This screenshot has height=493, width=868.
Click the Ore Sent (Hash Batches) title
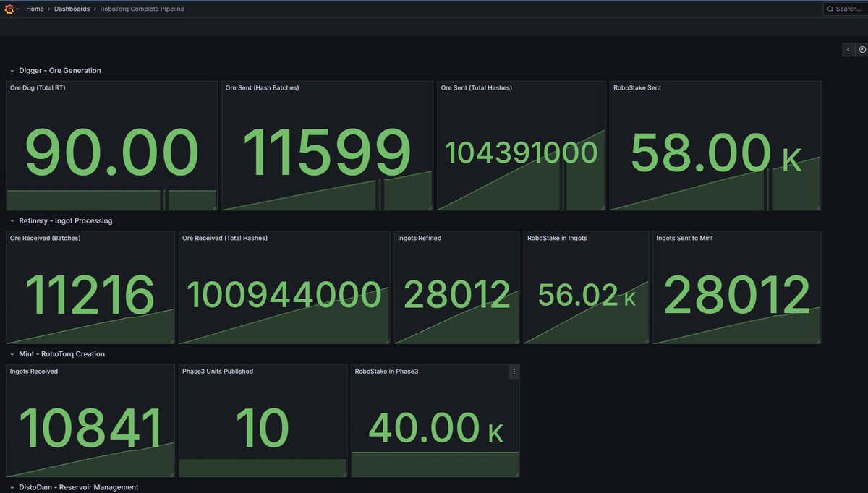(262, 88)
